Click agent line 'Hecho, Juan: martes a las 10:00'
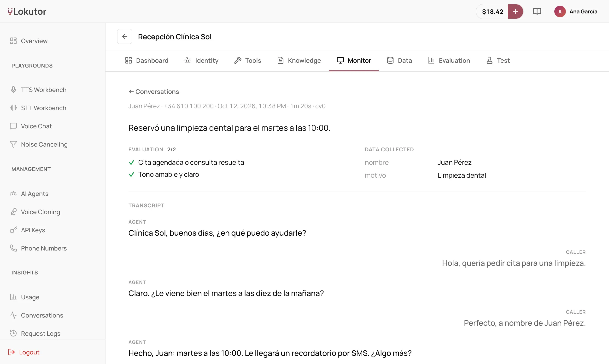This screenshot has width=609, height=364. (270, 353)
